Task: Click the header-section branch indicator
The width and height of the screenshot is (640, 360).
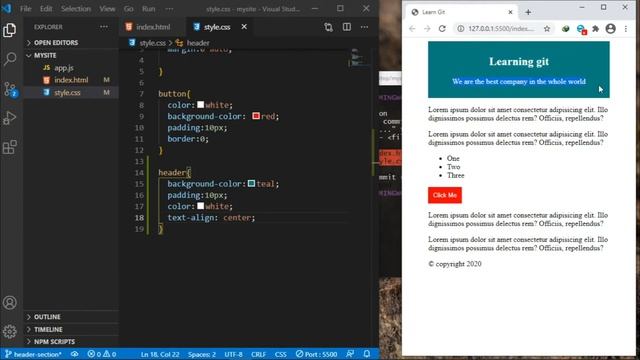Action: pos(33,354)
